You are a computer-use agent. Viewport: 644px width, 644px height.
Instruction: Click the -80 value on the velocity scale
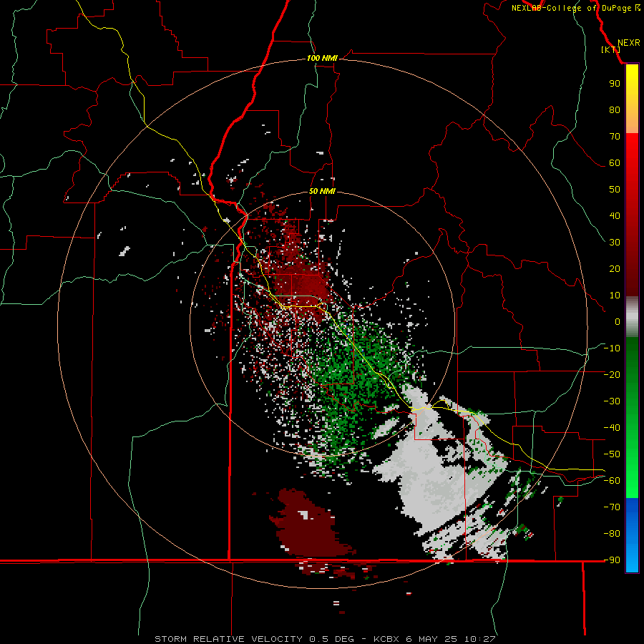pyautogui.click(x=612, y=534)
